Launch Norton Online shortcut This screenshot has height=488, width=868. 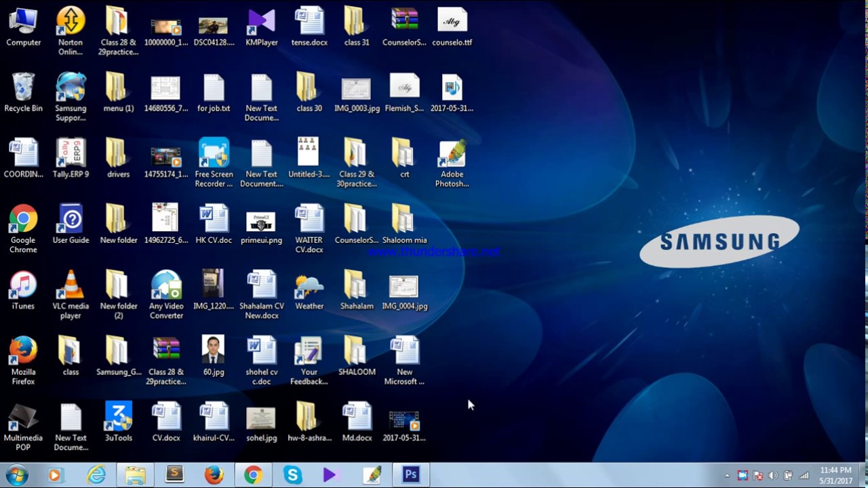click(71, 31)
